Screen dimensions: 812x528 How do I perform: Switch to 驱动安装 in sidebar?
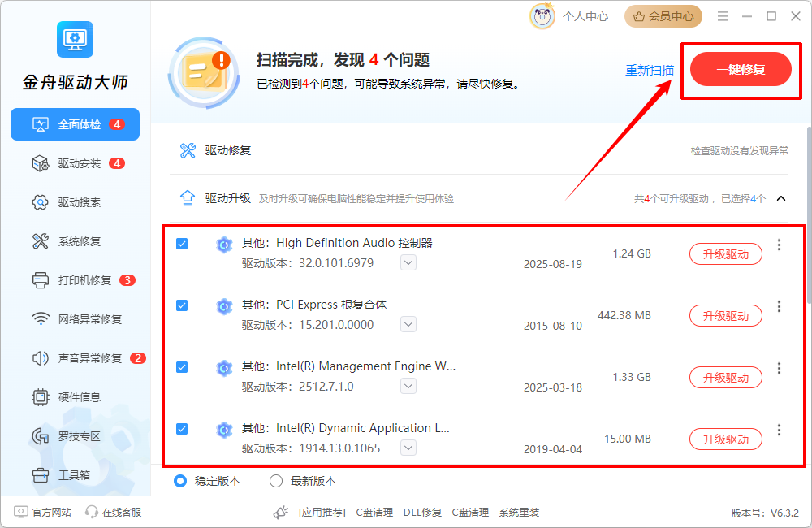coord(79,163)
